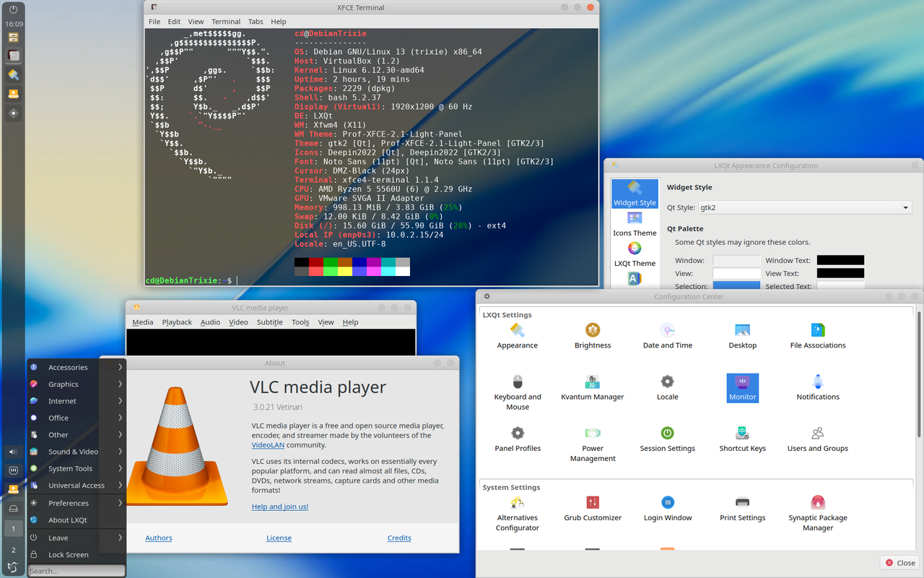
Task: Open the License link in VLC About
Action: coord(279,538)
